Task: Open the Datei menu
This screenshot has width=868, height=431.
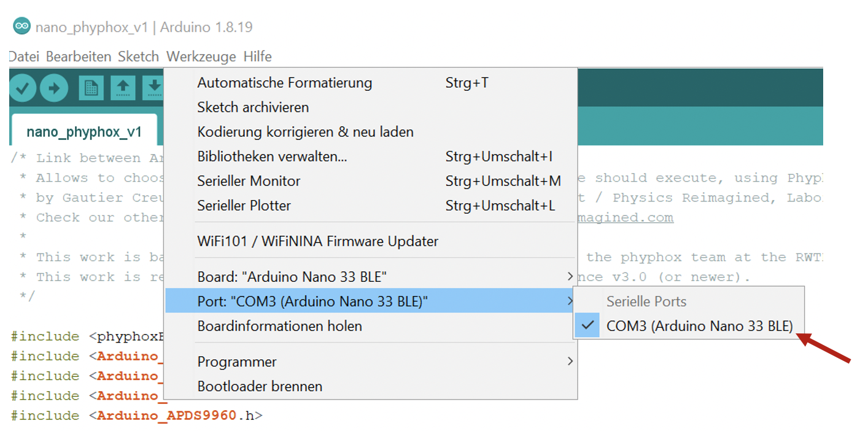Action: click(x=23, y=56)
